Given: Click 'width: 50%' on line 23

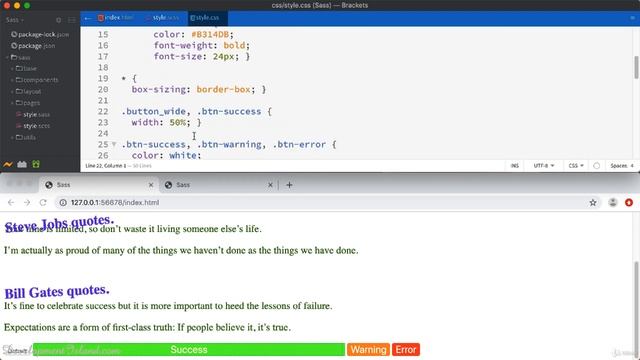Looking at the screenshot, I should click(x=158, y=122).
